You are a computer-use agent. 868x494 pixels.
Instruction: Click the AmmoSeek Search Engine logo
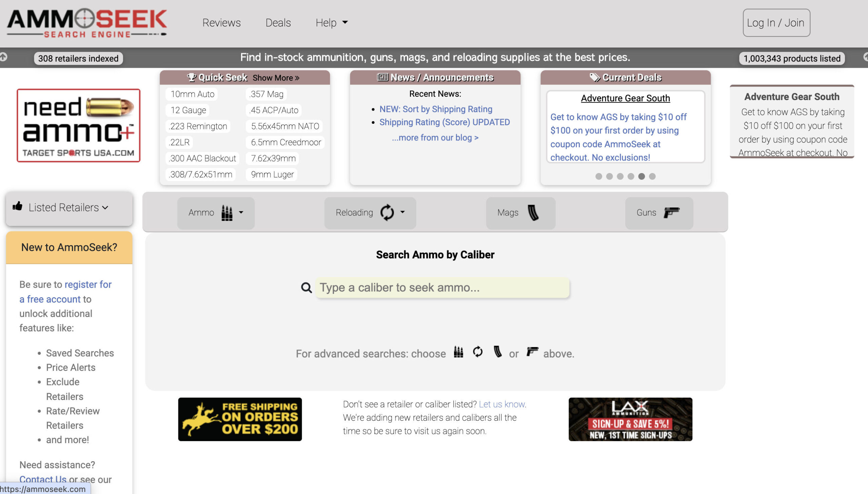pyautogui.click(x=87, y=22)
